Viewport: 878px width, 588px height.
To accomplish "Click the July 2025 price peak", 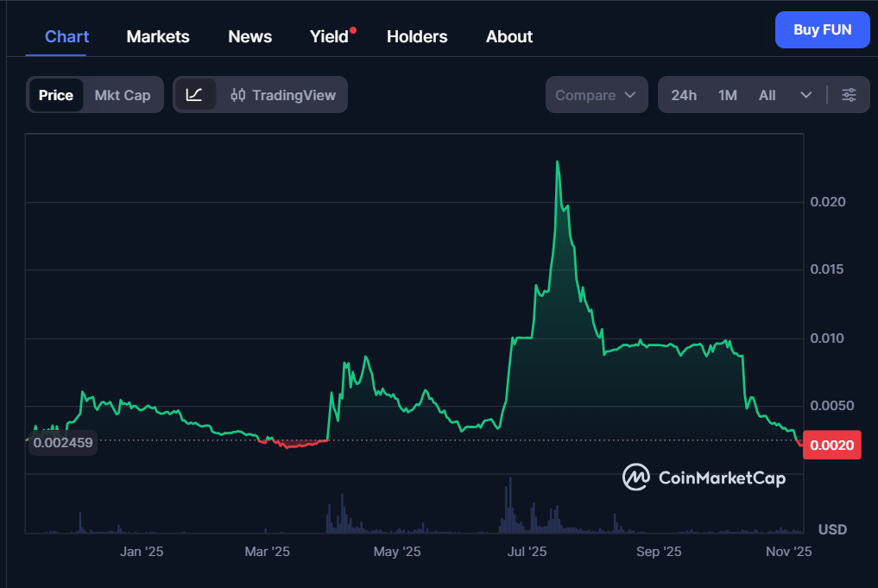I will (558, 162).
